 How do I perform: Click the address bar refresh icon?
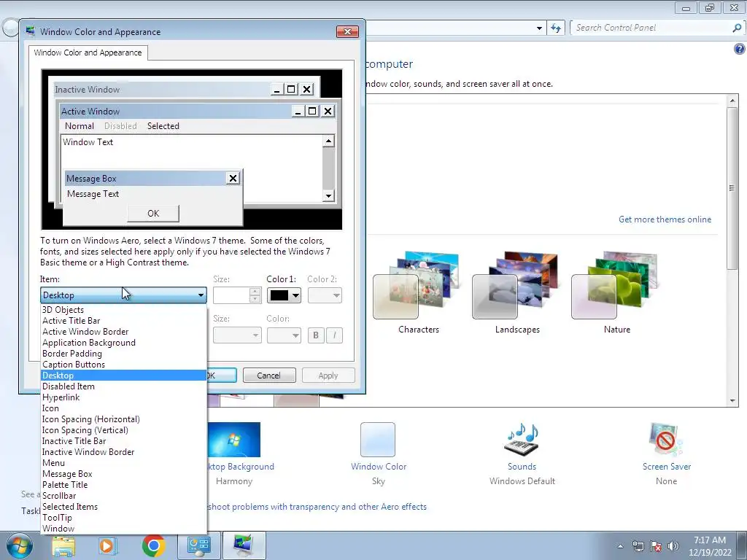[555, 28]
